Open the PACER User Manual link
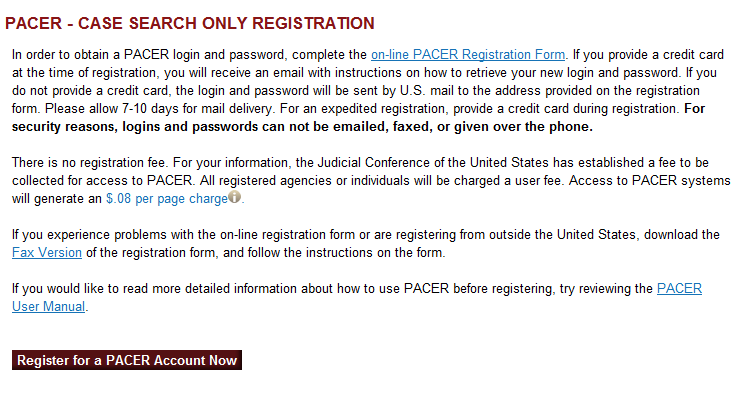Image resolution: width=740 pixels, height=402 pixels. (x=679, y=289)
